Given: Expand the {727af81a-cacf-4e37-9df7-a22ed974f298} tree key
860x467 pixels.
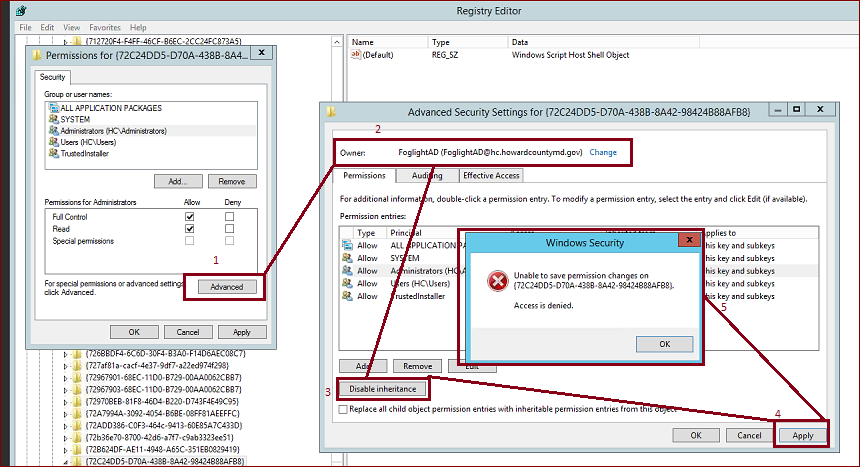Looking at the screenshot, I should pyautogui.click(x=65, y=366).
